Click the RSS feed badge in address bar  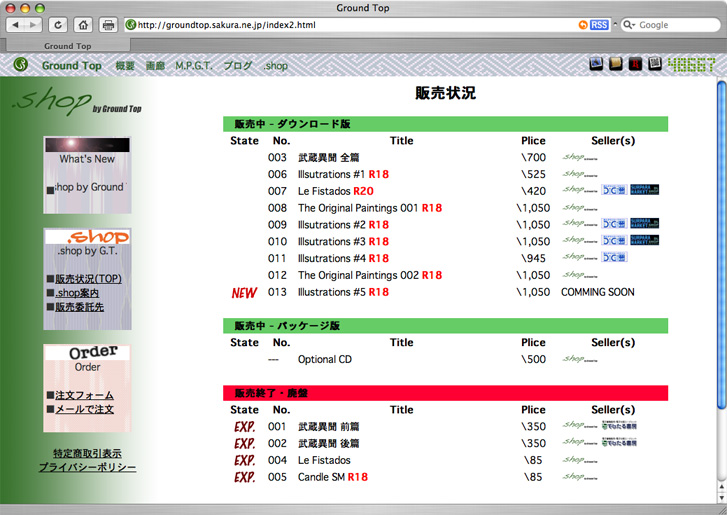[599, 25]
